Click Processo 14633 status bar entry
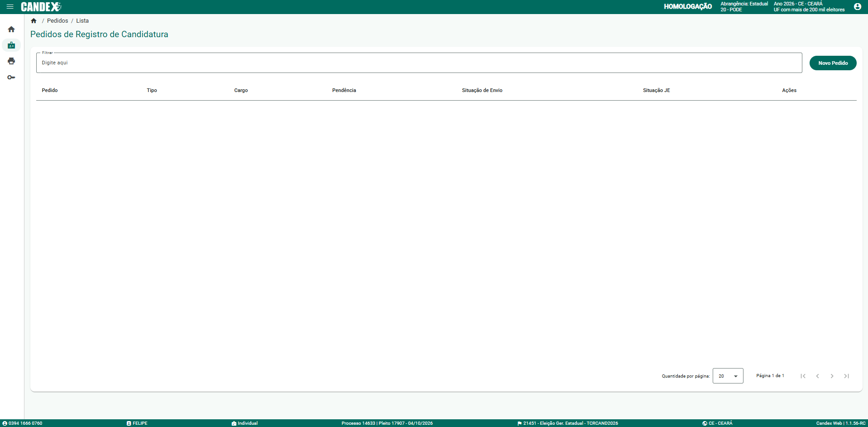Screen dimensions: 868x427 click(387, 423)
